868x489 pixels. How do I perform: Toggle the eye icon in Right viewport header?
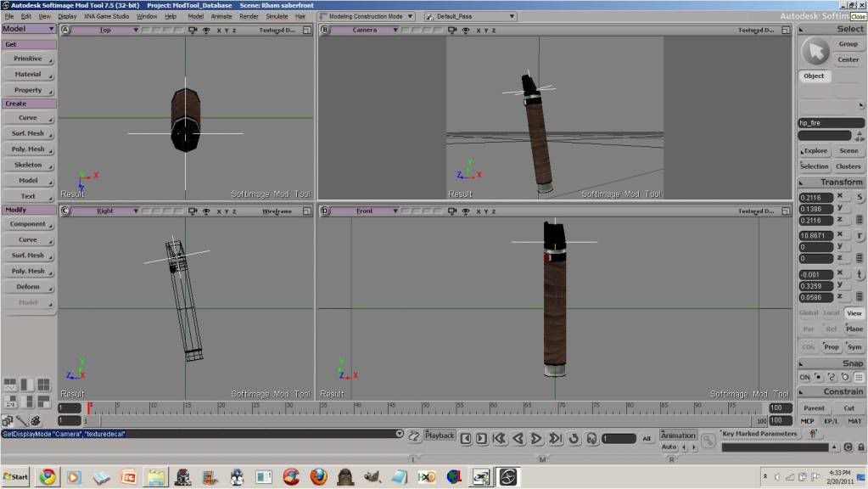tap(206, 211)
